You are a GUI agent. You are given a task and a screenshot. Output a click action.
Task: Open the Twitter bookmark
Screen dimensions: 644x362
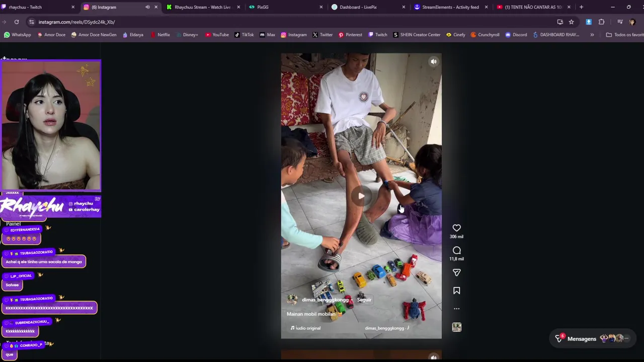[323, 35]
